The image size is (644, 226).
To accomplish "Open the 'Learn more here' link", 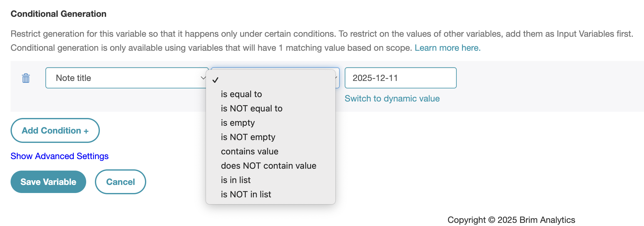I will (x=447, y=48).
